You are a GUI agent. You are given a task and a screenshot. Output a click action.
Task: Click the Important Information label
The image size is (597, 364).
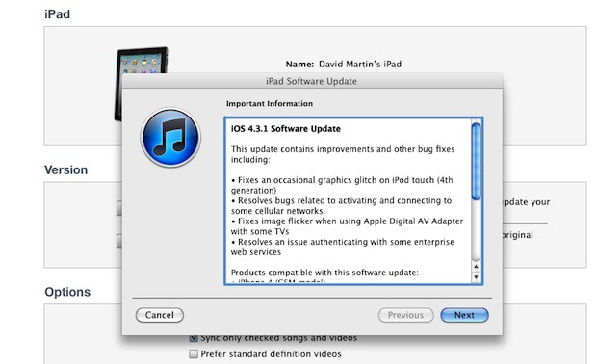coord(270,104)
